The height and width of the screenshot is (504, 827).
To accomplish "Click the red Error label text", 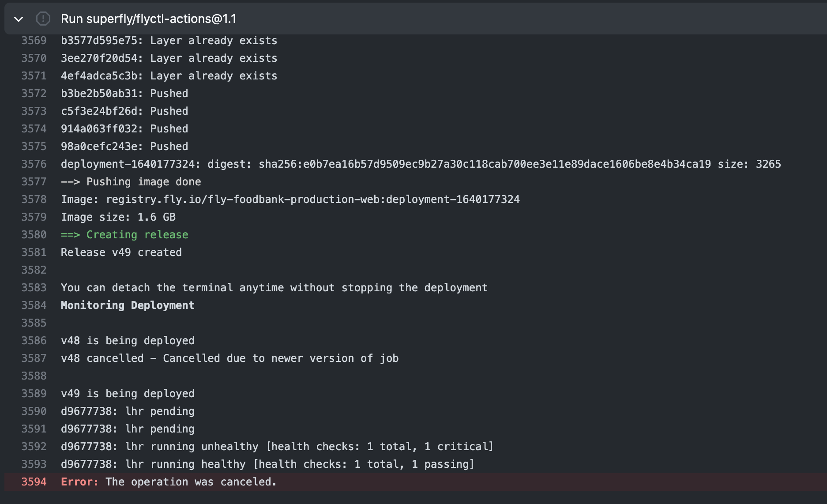I will [x=79, y=482].
